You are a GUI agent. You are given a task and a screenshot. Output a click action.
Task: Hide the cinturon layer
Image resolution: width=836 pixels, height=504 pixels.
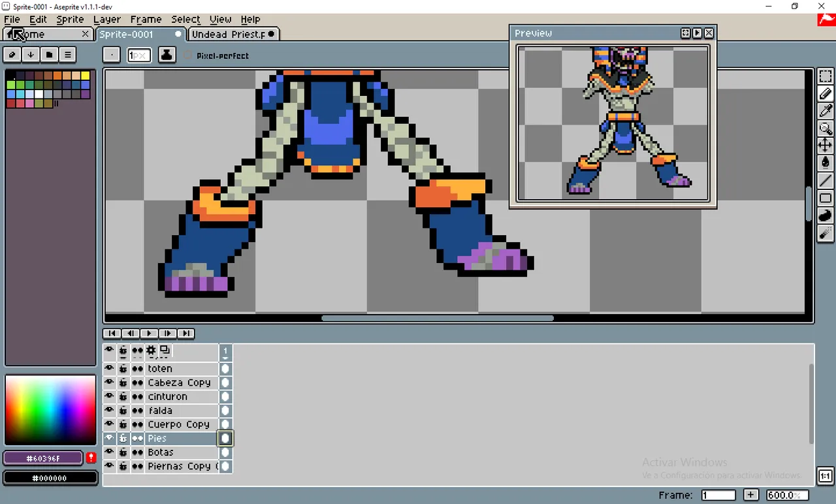(x=109, y=396)
